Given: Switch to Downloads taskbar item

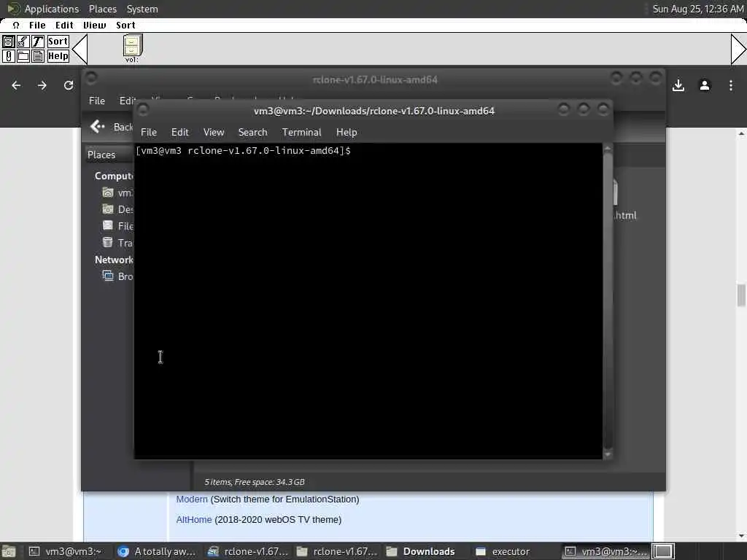Looking at the screenshot, I should (421, 551).
